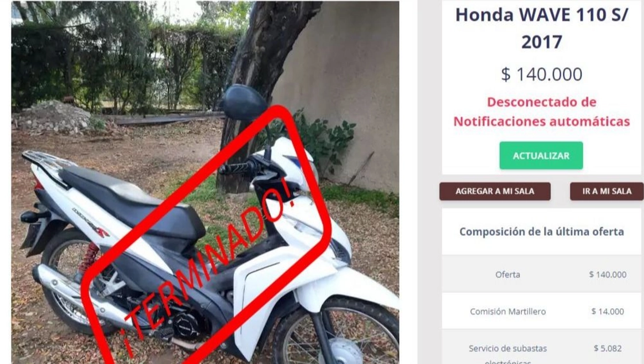Click the motorcycle's mirror in the photo

point(244,102)
